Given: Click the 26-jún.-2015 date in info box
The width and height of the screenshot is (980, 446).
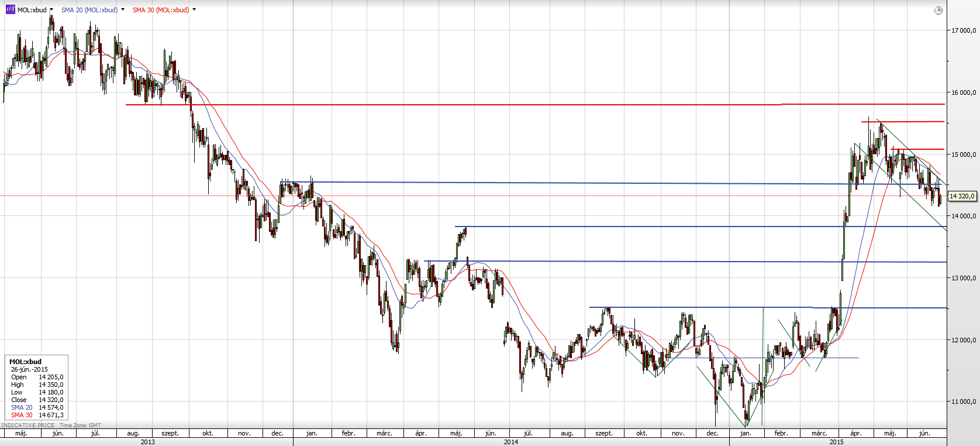Looking at the screenshot, I should point(29,369).
